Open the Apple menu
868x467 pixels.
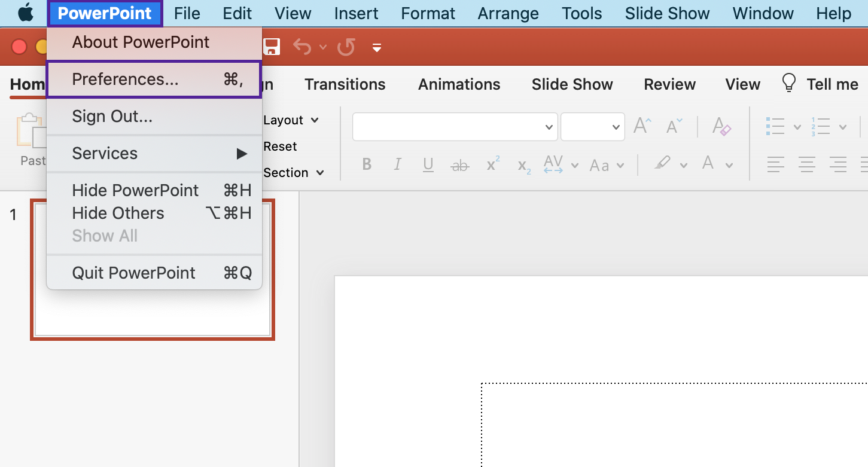[x=26, y=13]
